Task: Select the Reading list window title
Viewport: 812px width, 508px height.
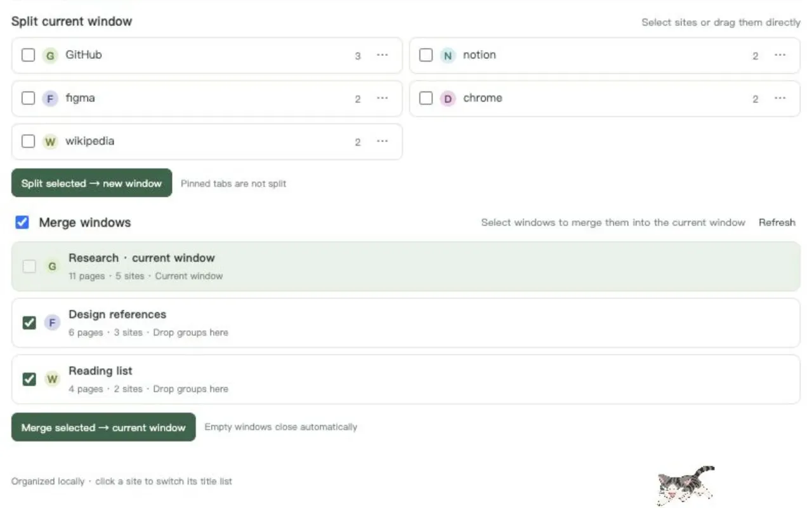Action: click(100, 371)
